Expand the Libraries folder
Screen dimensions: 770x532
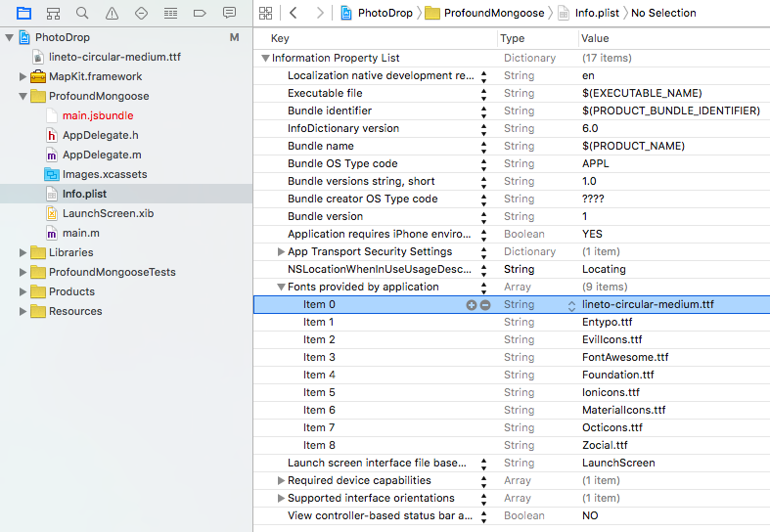tap(23, 252)
